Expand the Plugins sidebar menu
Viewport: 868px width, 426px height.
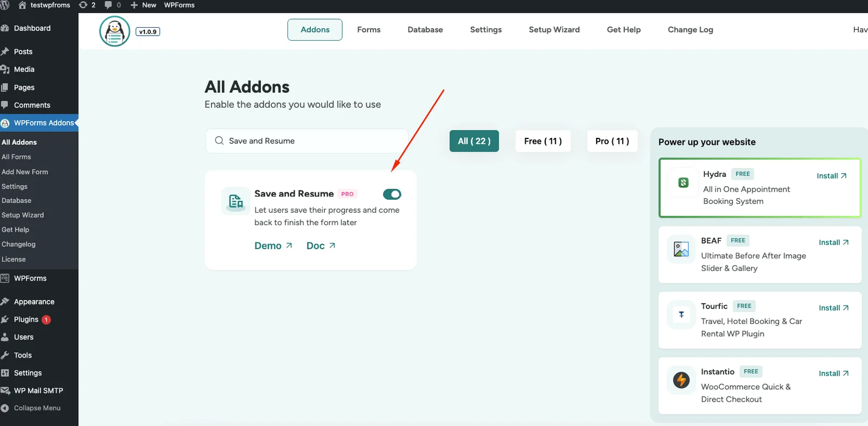(x=26, y=320)
